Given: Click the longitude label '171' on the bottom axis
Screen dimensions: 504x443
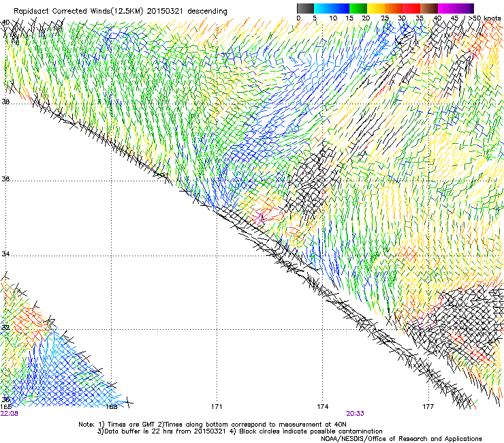Looking at the screenshot, I should 217,407.
